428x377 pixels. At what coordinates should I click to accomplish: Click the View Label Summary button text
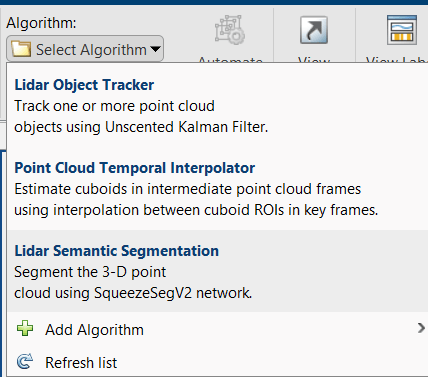(397, 60)
